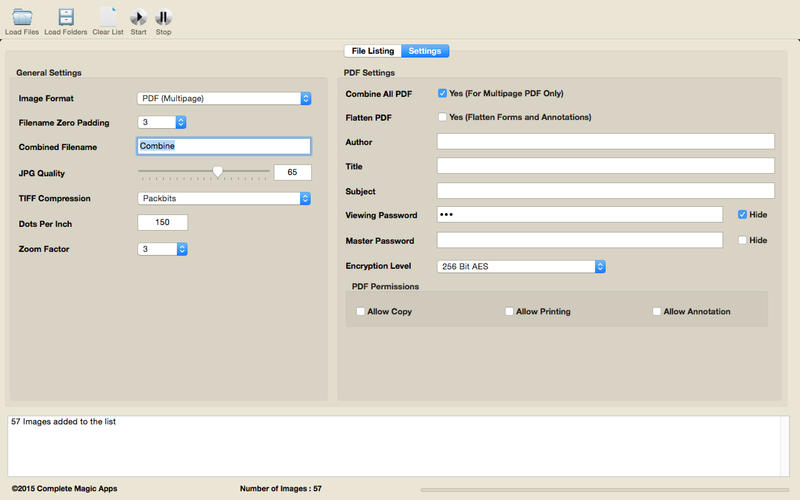The height and width of the screenshot is (500, 800).
Task: Click the log area vertical scrollbar
Action: 785,446
